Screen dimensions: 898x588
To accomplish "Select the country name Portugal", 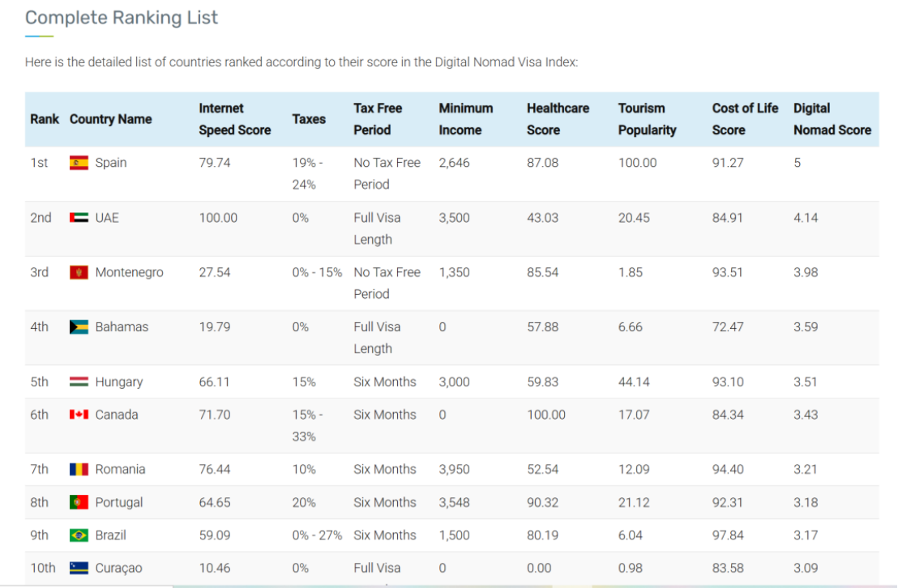I will [x=119, y=502].
